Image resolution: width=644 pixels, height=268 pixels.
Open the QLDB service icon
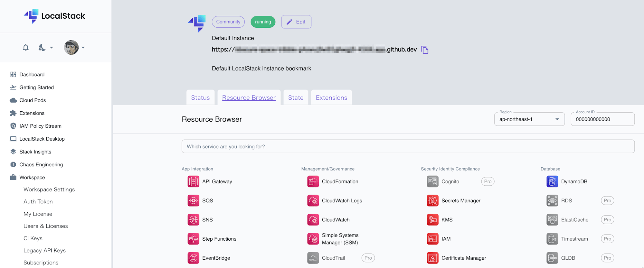pos(552,258)
